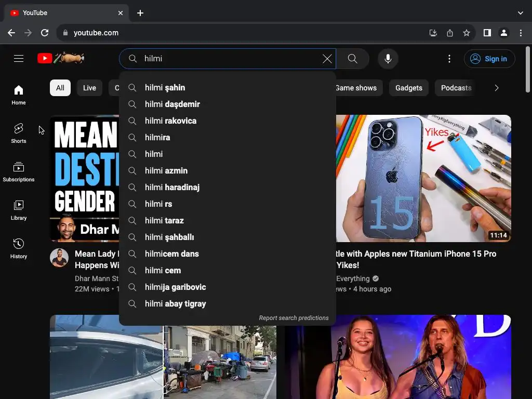Choose suggestion 'hilmi rs'
The image size is (532, 399).
pyautogui.click(x=228, y=204)
